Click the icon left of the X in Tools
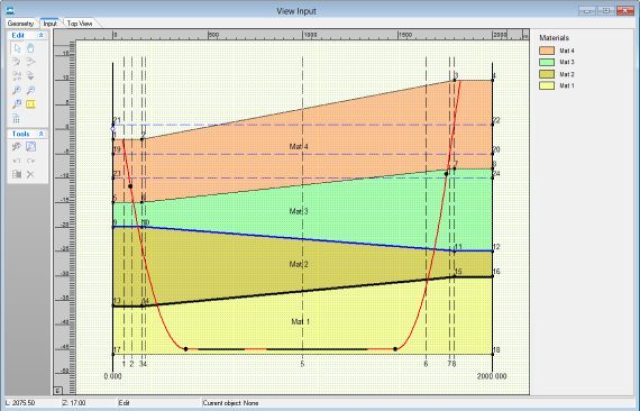Screen dimensions: 640x411 click(x=17, y=175)
